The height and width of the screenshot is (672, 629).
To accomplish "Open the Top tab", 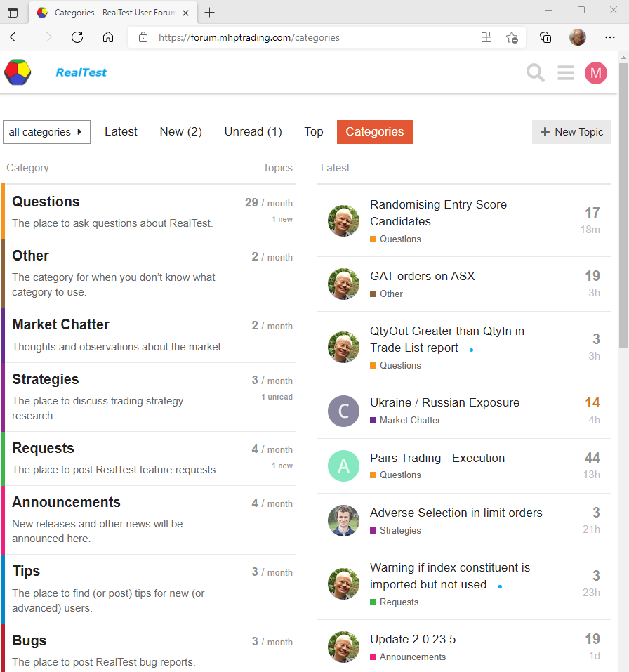I will coord(313,132).
